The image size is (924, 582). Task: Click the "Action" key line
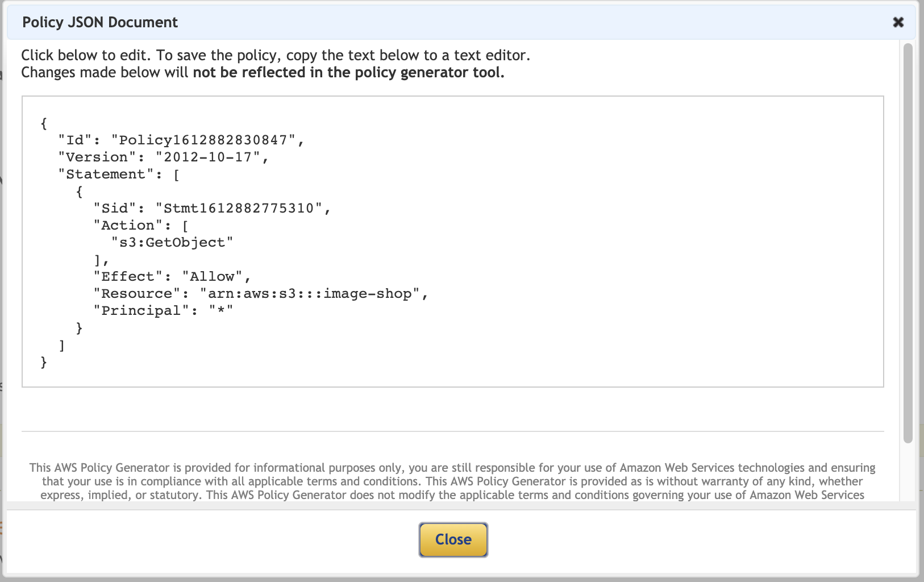[140, 226]
